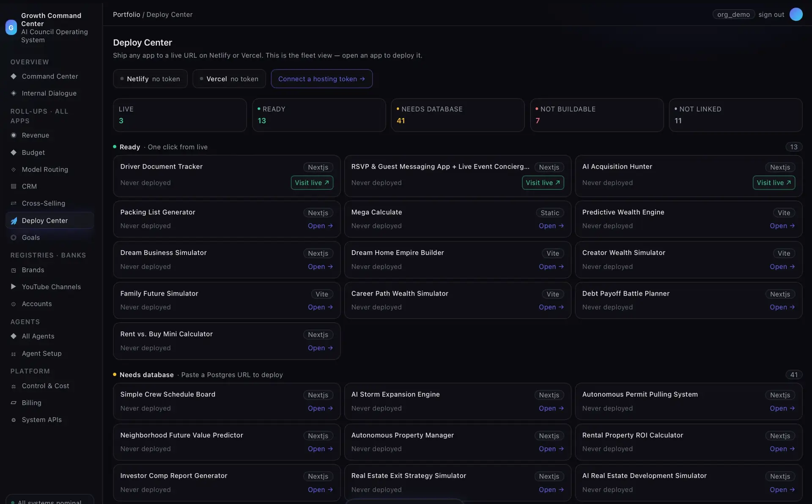Click the Cross-Selling arrows icon
Image resolution: width=812 pixels, height=504 pixels.
14,203
